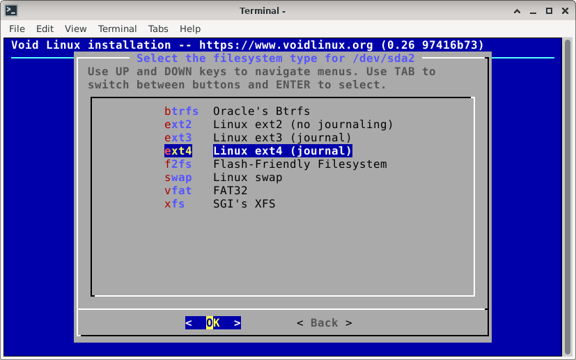Choose the ext3 journal entry
This screenshot has width=576, height=360.
coord(258,137)
